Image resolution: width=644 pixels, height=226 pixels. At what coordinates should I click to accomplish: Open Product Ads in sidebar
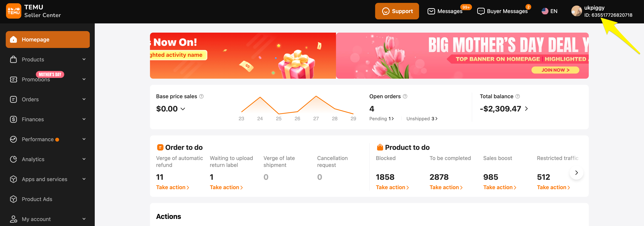click(x=37, y=199)
